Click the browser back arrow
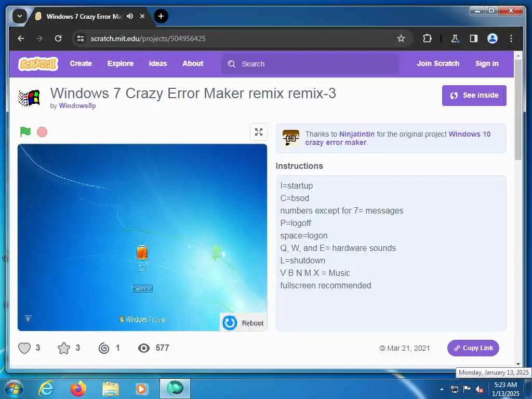532x399 pixels. pos(21,38)
